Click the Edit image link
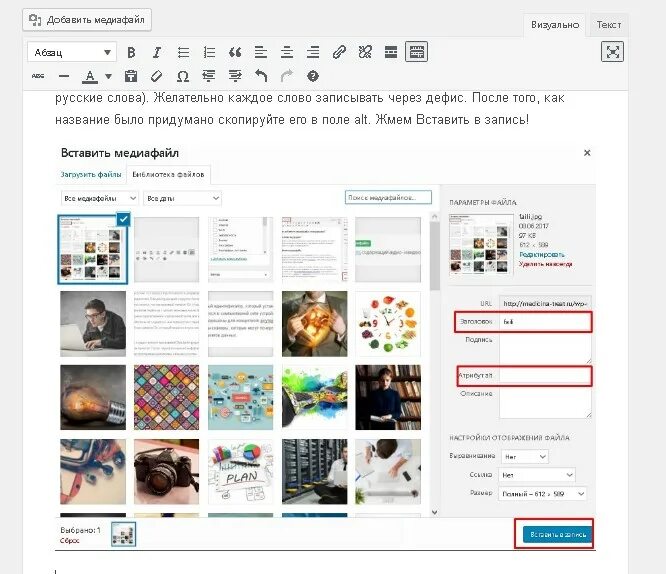Image resolution: width=666 pixels, height=574 pixels. tap(542, 254)
